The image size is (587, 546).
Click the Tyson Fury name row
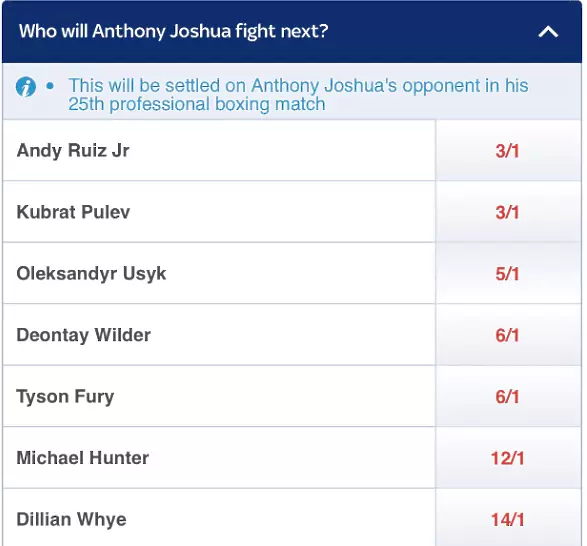coord(219,396)
